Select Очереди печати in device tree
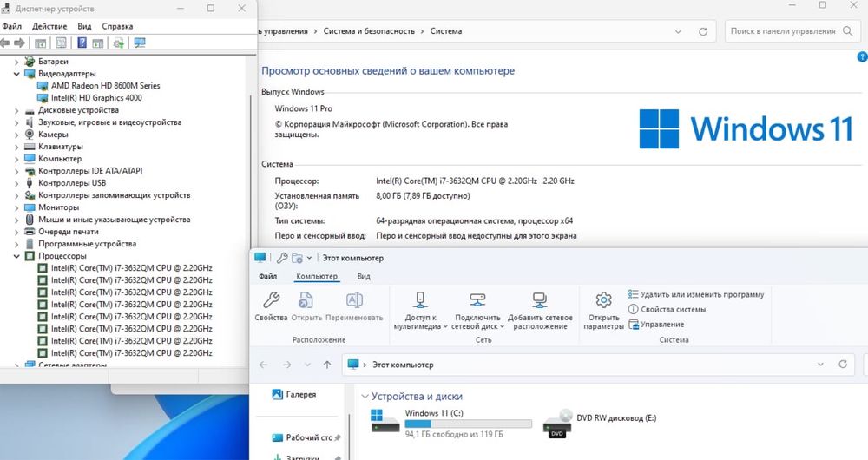Screen dimensions: 868x460 [x=62, y=232]
